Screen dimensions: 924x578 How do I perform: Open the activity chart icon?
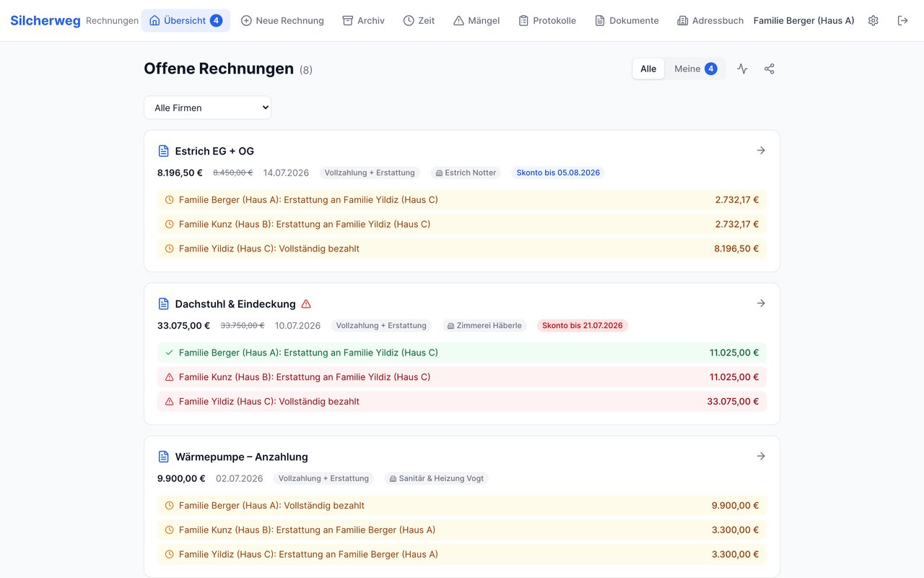point(742,69)
